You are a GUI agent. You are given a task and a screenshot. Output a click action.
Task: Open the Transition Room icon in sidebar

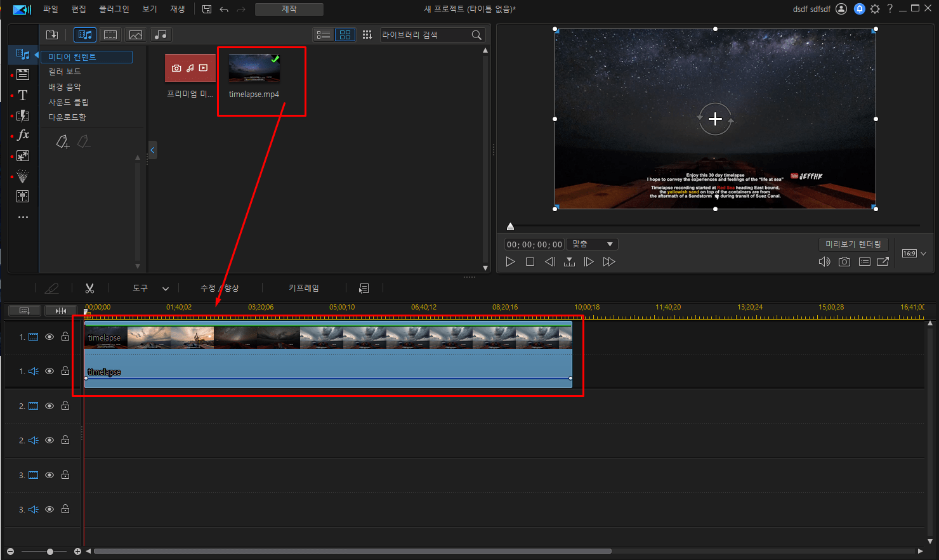[x=23, y=115]
